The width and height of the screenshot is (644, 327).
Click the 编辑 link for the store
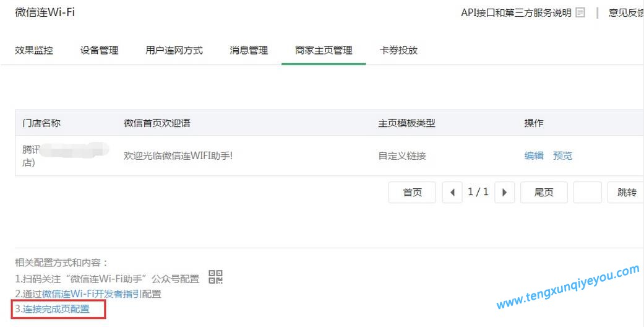pyautogui.click(x=534, y=155)
